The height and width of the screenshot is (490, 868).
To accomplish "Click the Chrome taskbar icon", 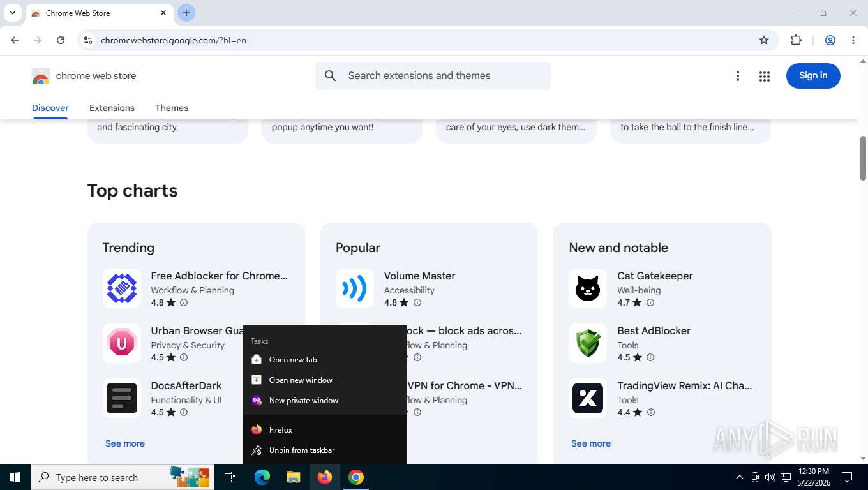I will pyautogui.click(x=356, y=477).
